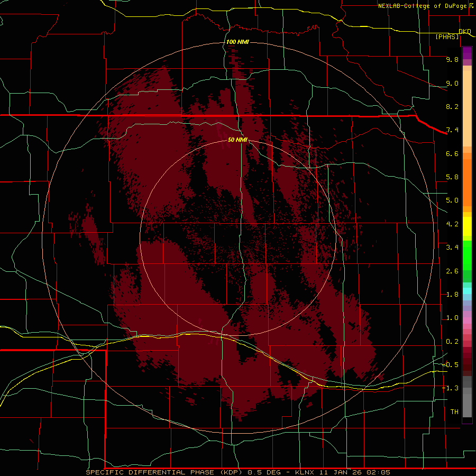Click the 02:05 timestamp in the caption
The width and height of the screenshot is (476, 476).
[378, 472]
